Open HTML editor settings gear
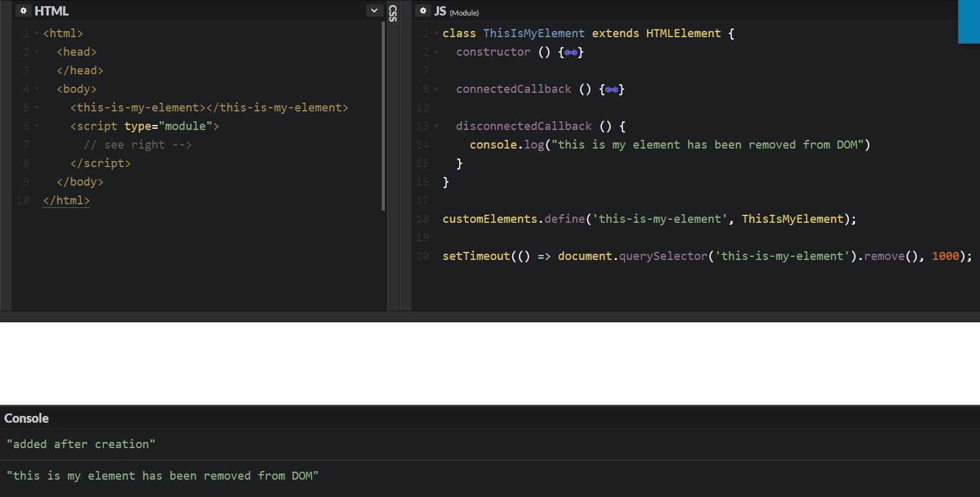Image resolution: width=980 pixels, height=497 pixels. (x=24, y=11)
